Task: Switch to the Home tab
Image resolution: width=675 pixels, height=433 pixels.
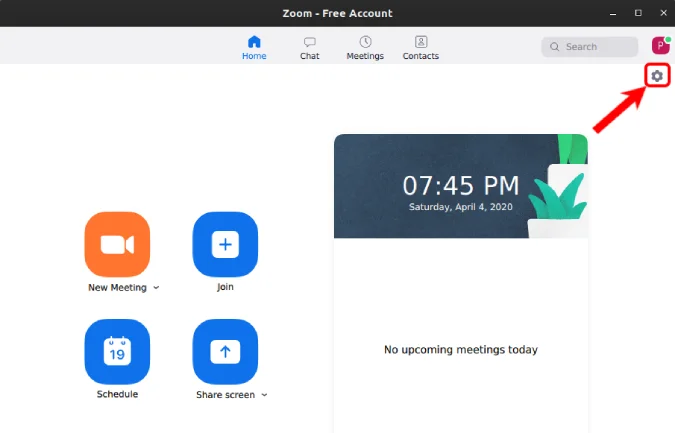Action: coord(254,48)
